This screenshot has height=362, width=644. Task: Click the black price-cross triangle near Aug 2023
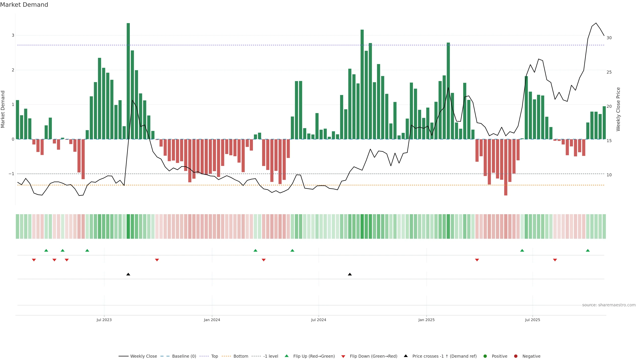128,274
